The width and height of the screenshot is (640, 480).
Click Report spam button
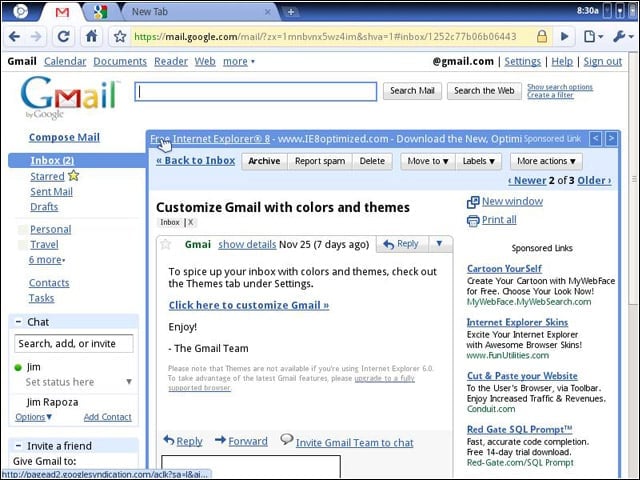[x=320, y=161]
